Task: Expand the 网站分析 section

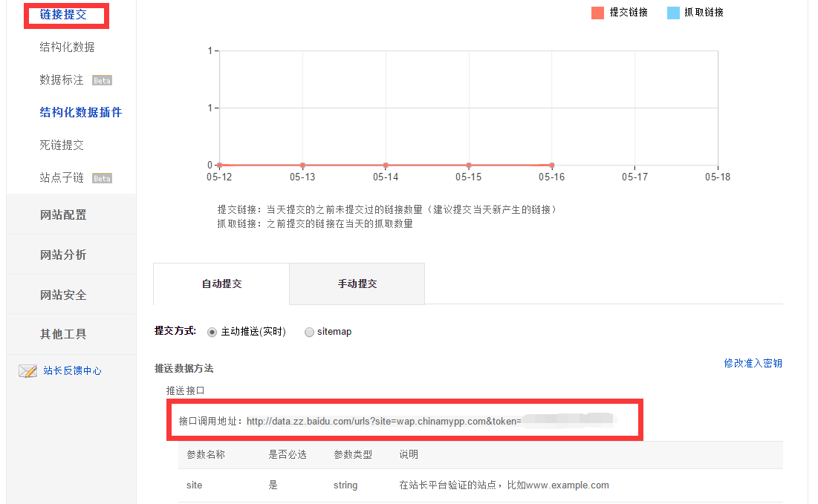Action: [x=71, y=255]
